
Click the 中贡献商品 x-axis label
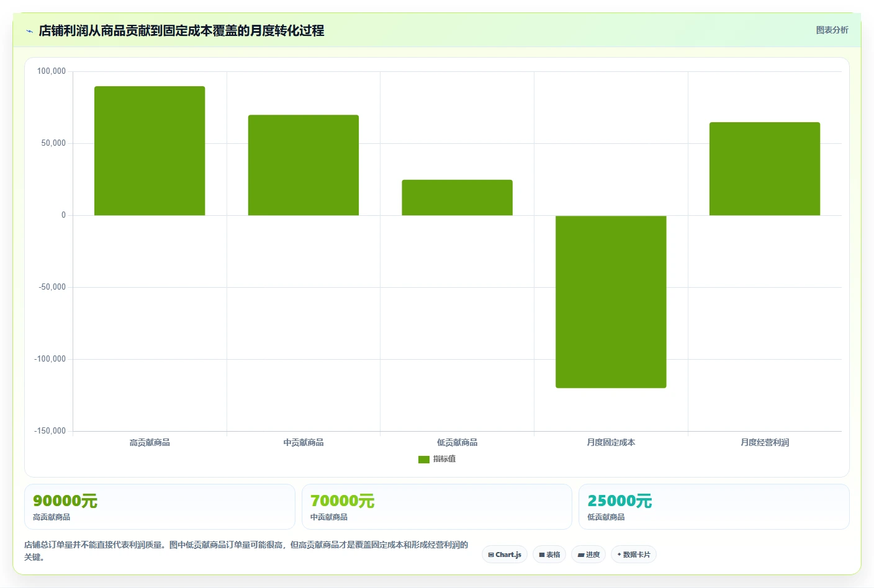(304, 442)
